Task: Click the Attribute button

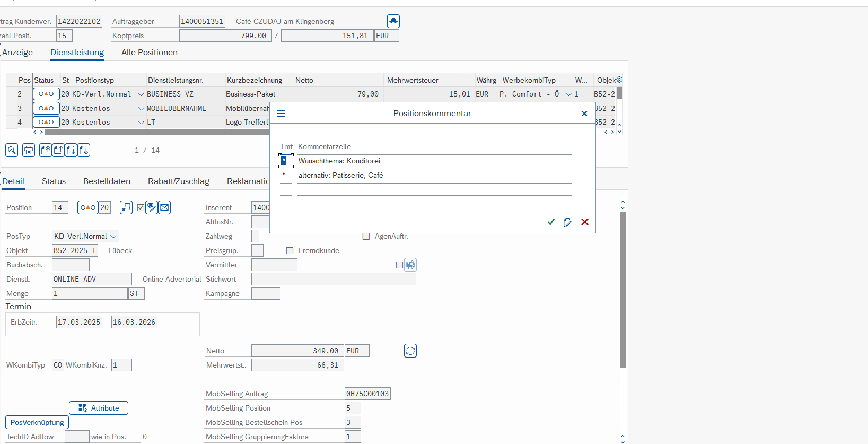Action: 99,408
